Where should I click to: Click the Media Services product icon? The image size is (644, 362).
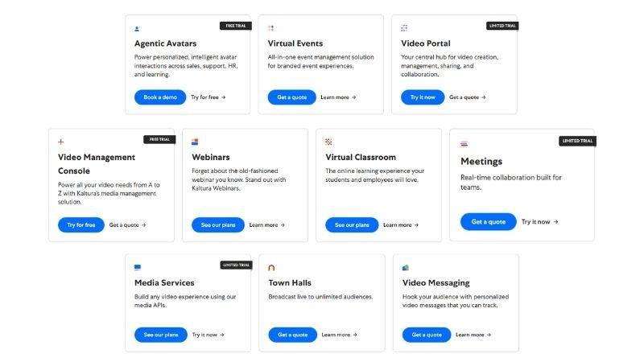coord(138,267)
